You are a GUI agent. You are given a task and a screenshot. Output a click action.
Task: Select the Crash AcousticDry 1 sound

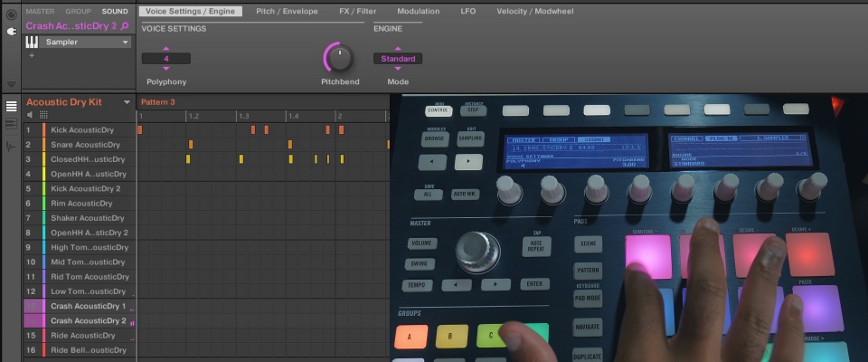coord(88,306)
